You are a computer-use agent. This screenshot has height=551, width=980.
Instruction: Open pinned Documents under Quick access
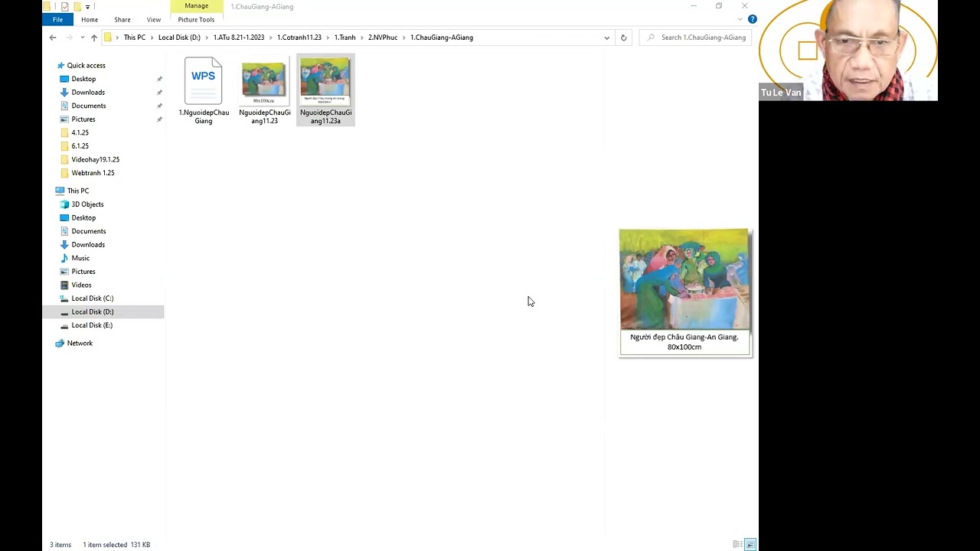click(x=88, y=106)
